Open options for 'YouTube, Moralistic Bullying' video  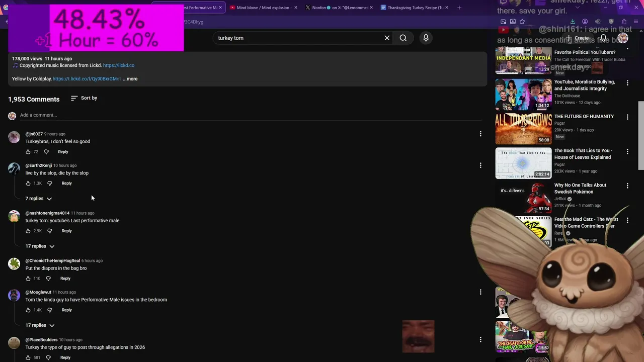627,82
